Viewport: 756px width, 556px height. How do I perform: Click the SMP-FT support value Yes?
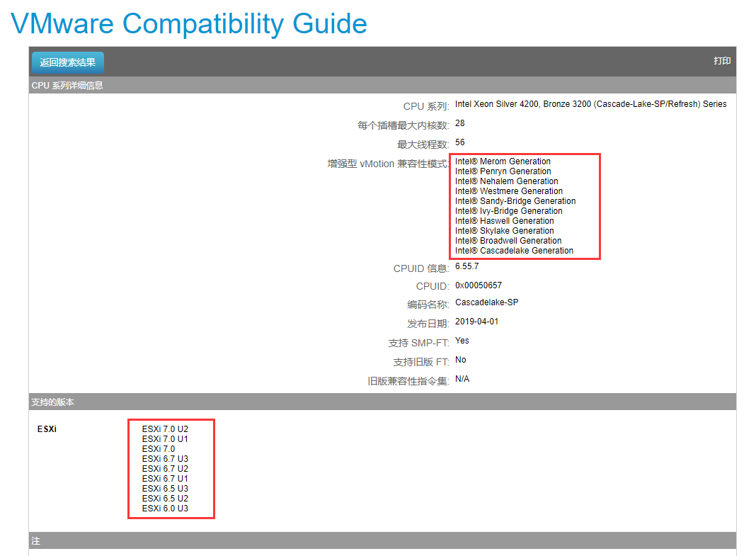462,341
